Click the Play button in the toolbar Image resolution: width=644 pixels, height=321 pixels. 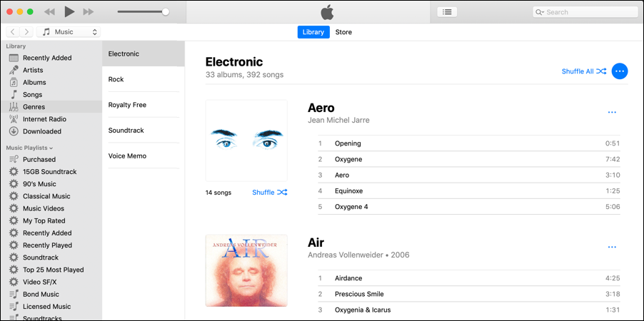point(69,12)
